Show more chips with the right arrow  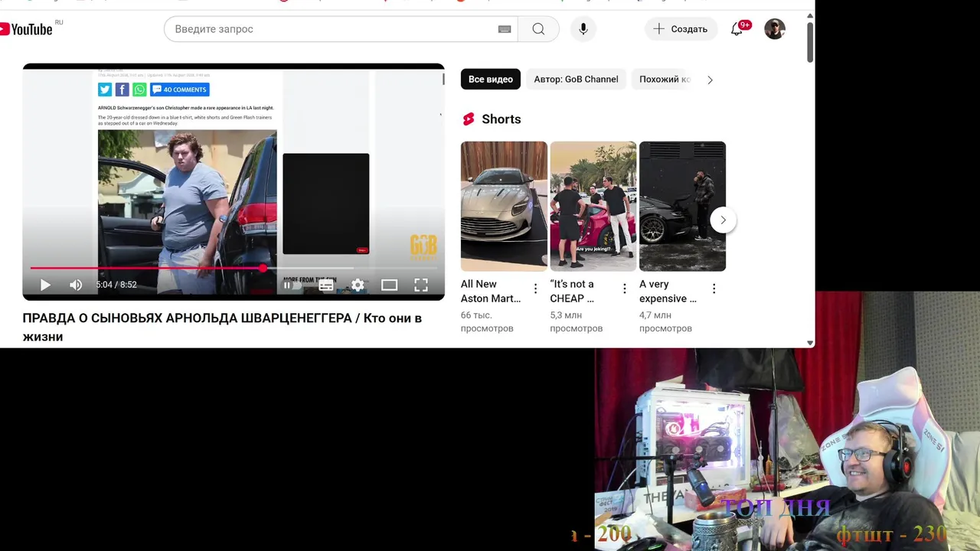coord(710,80)
